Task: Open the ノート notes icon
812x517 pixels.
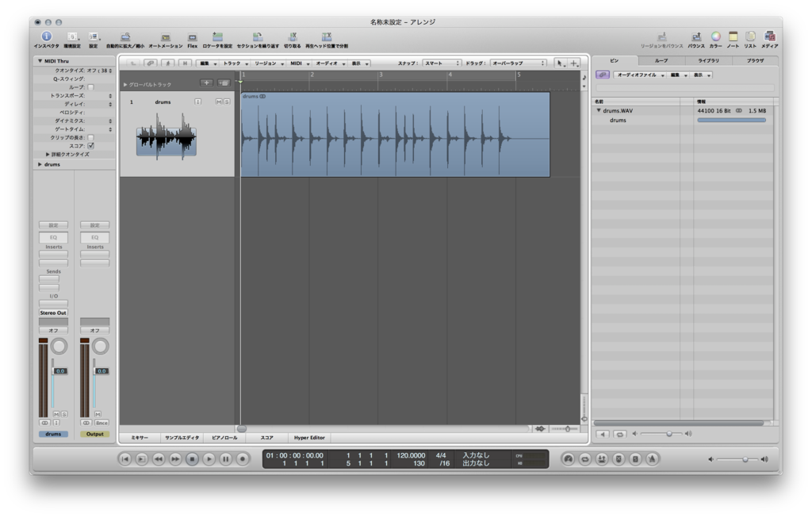Action: pyautogui.click(x=733, y=36)
